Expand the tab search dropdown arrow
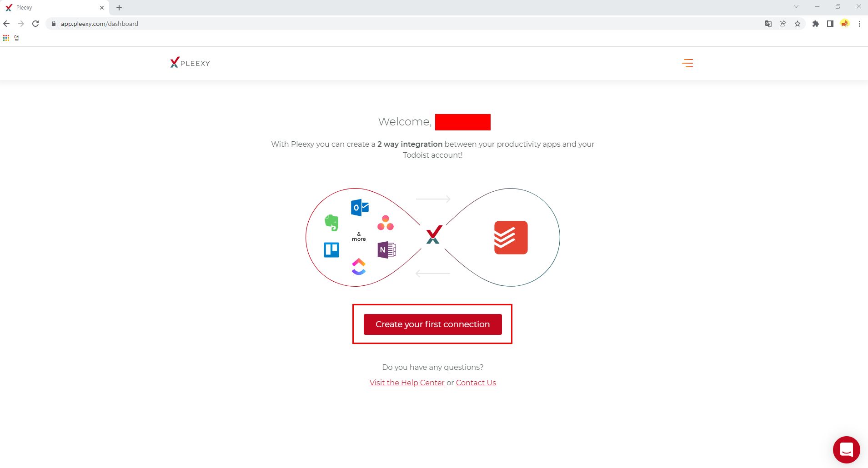 (x=796, y=6)
